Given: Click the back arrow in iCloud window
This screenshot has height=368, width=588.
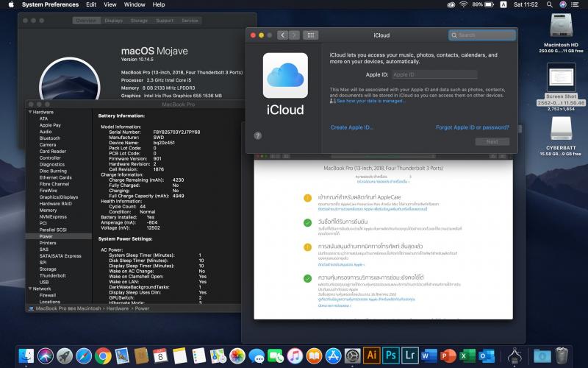Looking at the screenshot, I should (282, 35).
